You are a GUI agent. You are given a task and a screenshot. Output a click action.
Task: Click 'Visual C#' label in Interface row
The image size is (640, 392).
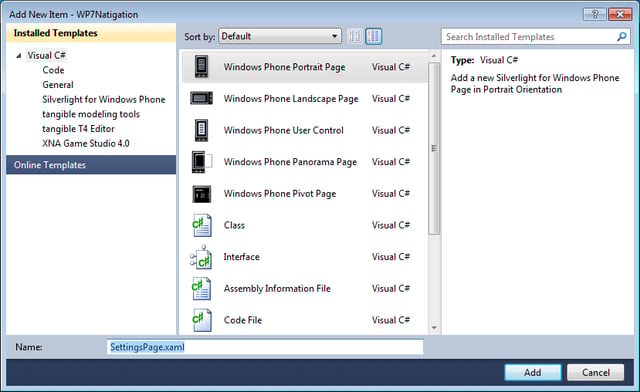(391, 257)
